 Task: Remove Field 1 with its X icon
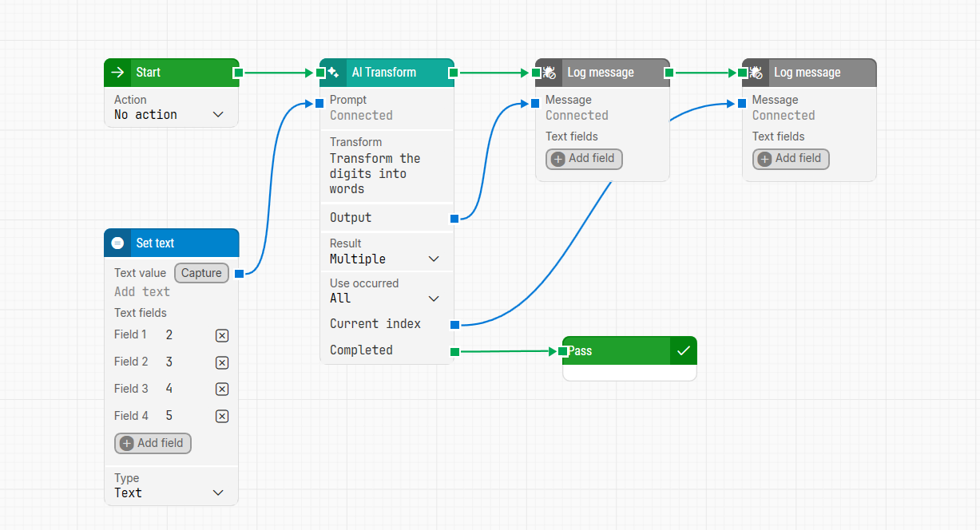(x=222, y=336)
